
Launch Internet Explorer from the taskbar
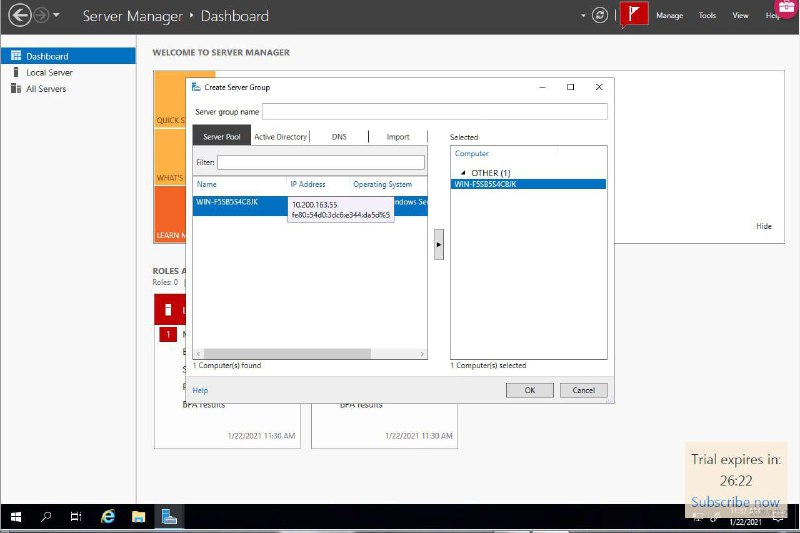108,517
